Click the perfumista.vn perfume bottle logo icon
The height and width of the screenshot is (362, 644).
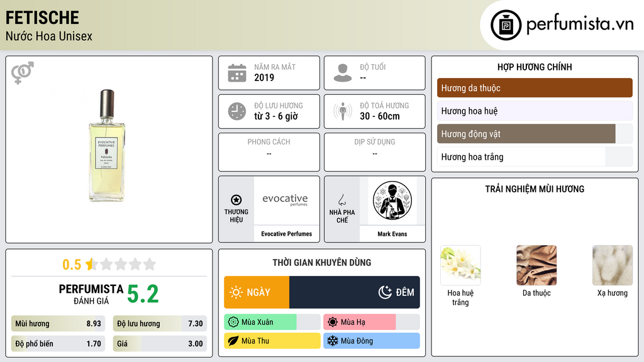tap(506, 25)
